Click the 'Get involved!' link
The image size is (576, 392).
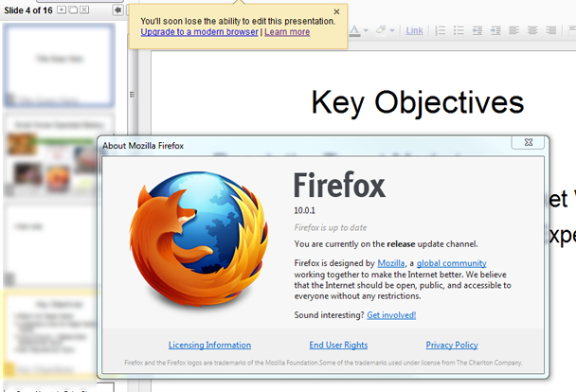click(391, 315)
